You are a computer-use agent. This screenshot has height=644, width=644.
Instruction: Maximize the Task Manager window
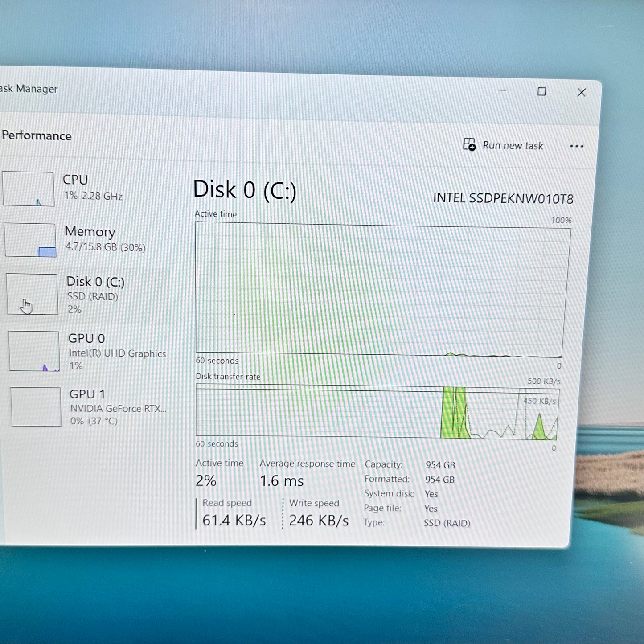541,91
